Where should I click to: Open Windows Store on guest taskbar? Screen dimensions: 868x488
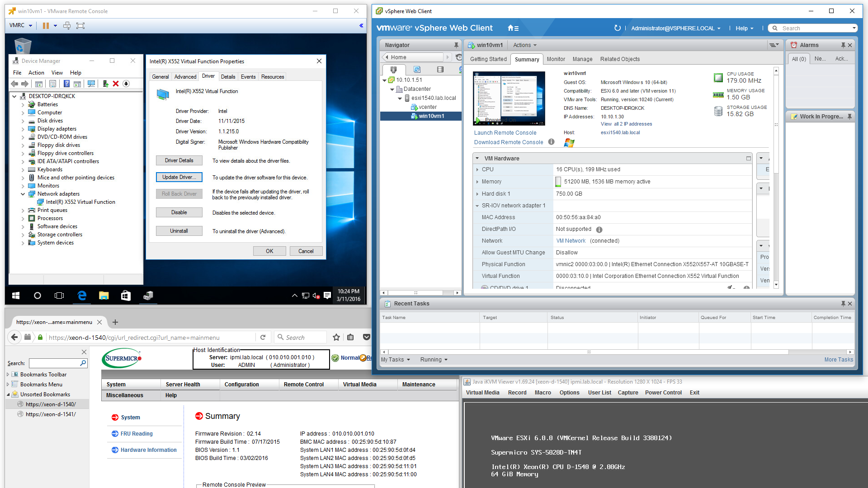(126, 296)
